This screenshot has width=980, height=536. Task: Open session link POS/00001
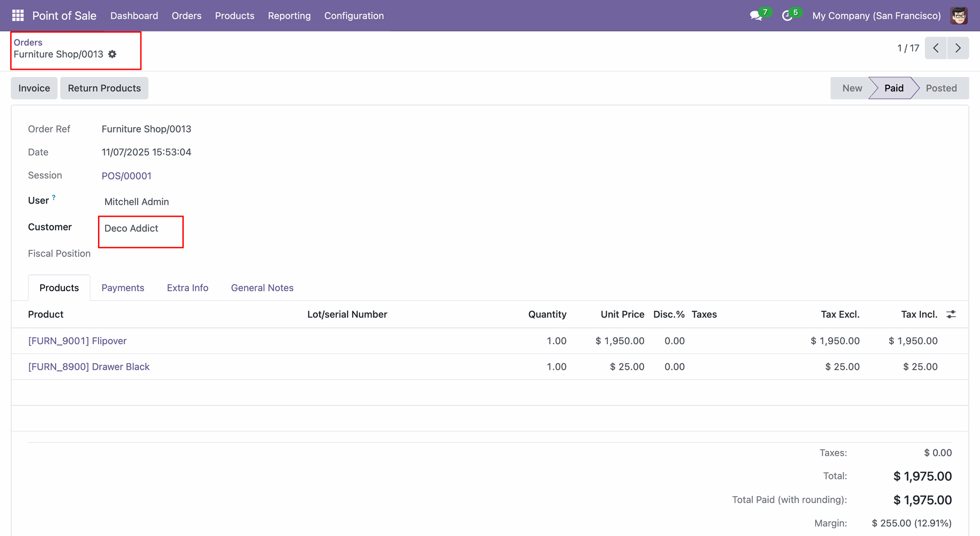[x=126, y=176]
